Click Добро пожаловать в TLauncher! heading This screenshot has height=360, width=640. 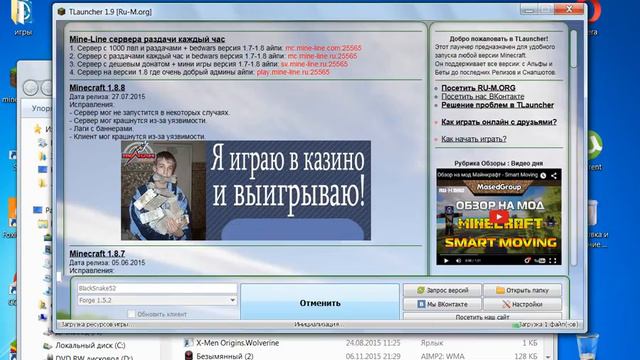pos(498,39)
